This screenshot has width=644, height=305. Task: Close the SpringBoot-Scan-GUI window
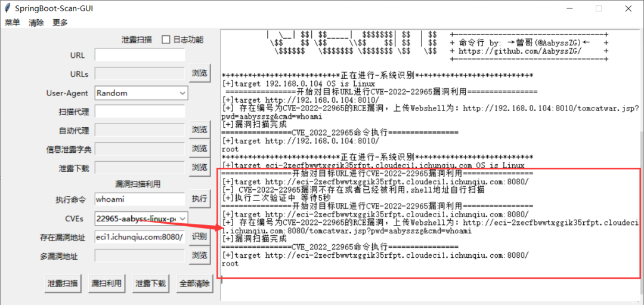pyautogui.click(x=627, y=8)
